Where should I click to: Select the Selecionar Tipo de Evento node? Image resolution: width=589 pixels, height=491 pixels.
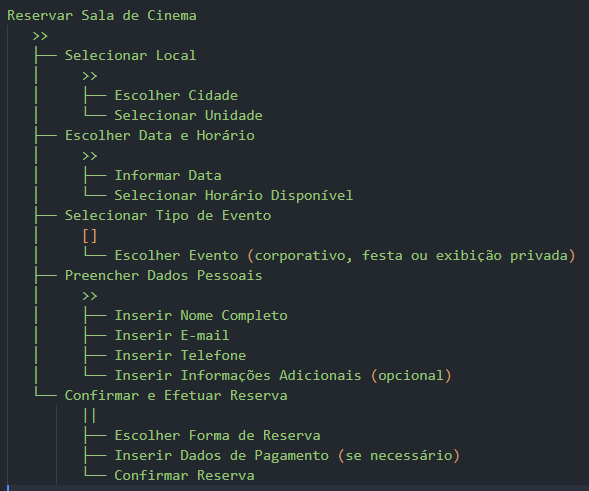coord(168,216)
